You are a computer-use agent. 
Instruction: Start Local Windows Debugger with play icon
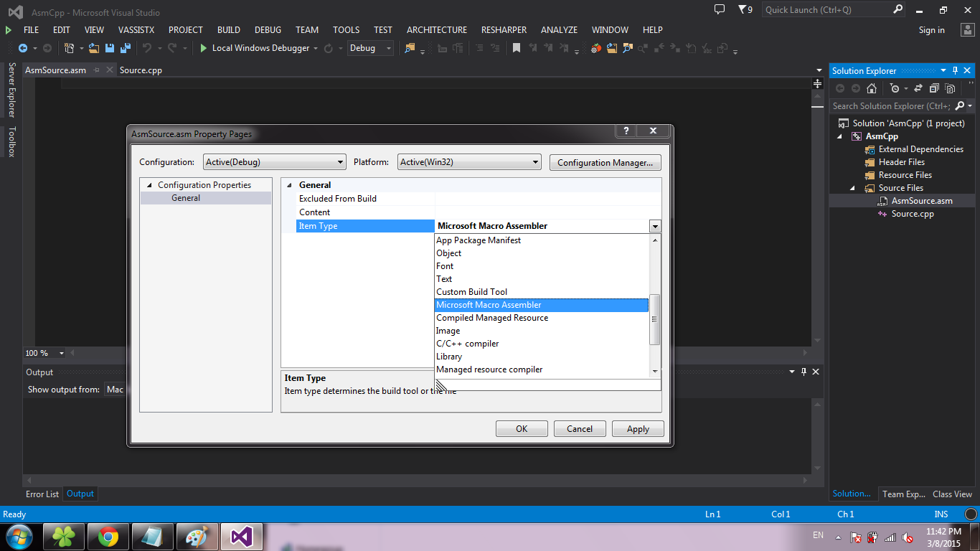point(204,48)
